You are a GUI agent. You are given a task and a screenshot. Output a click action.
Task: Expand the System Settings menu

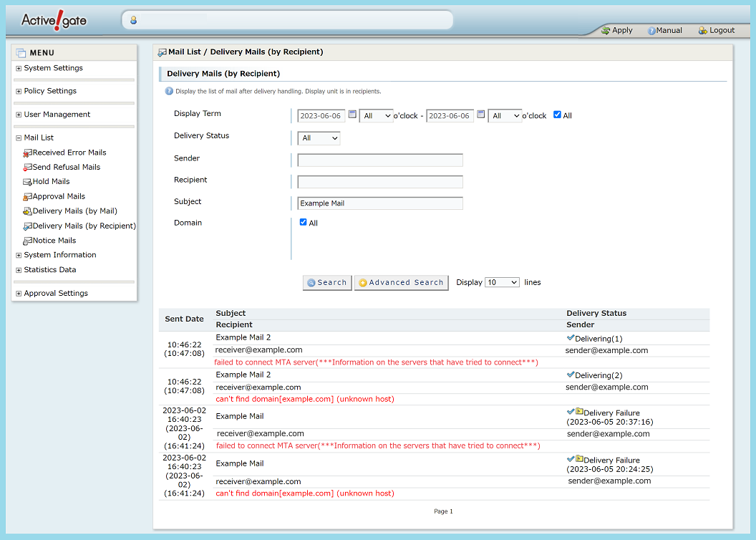19,69
